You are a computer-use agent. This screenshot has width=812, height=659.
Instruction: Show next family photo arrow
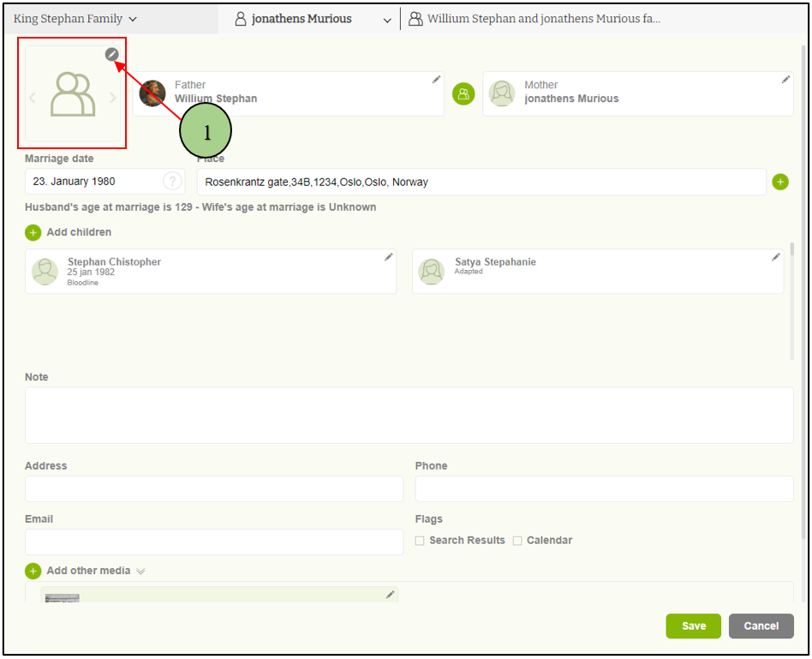pyautogui.click(x=113, y=98)
